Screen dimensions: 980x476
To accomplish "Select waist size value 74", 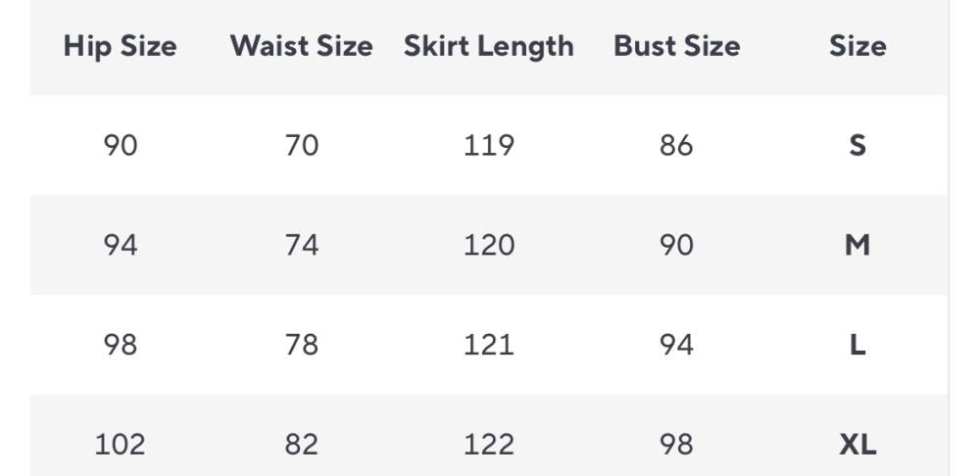I will tap(301, 245).
